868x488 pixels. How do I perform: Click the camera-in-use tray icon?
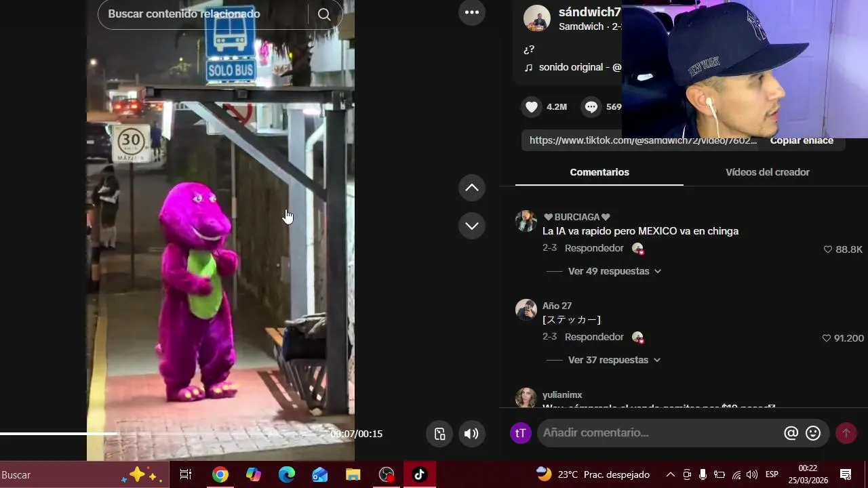pos(687,474)
